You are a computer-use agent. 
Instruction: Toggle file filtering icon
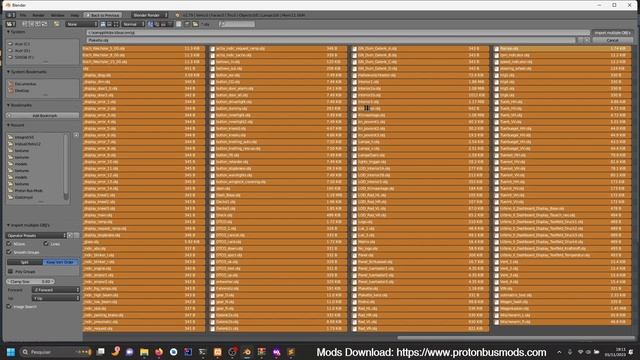187,24
